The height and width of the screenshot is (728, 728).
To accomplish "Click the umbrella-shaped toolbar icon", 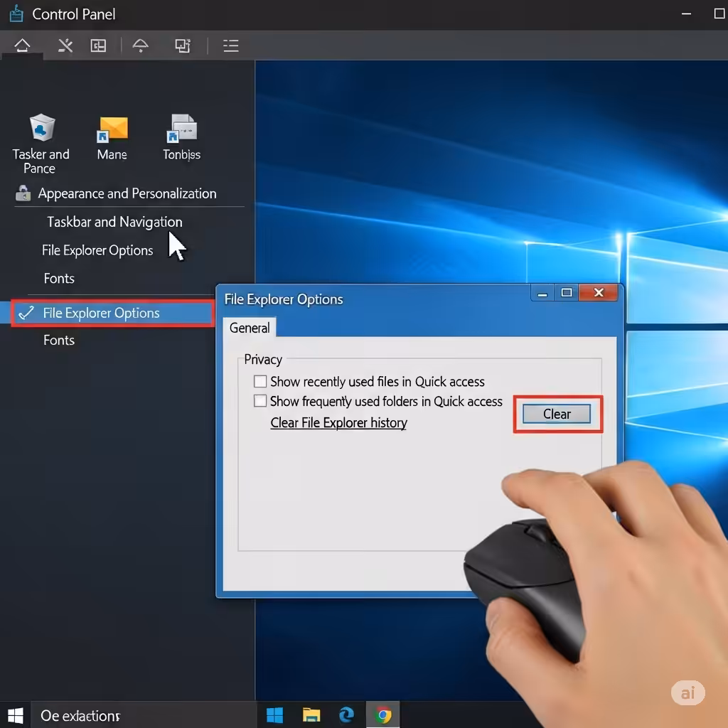I will [140, 45].
